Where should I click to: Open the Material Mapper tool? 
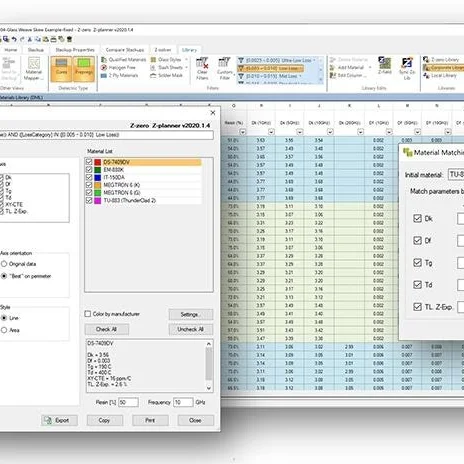click(34, 69)
